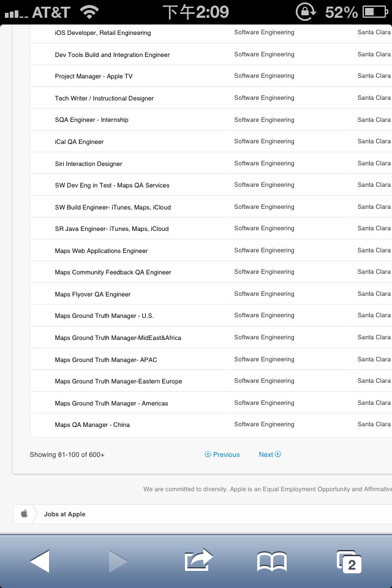The height and width of the screenshot is (588, 392).
Task: Open the Safari share menu
Action: click(x=198, y=560)
